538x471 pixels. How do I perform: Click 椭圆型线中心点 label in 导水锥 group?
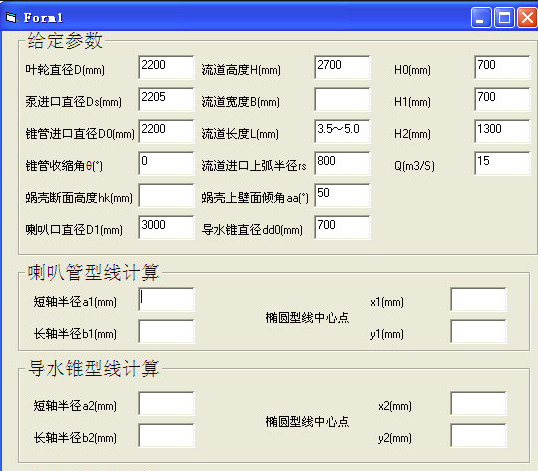[x=307, y=422]
